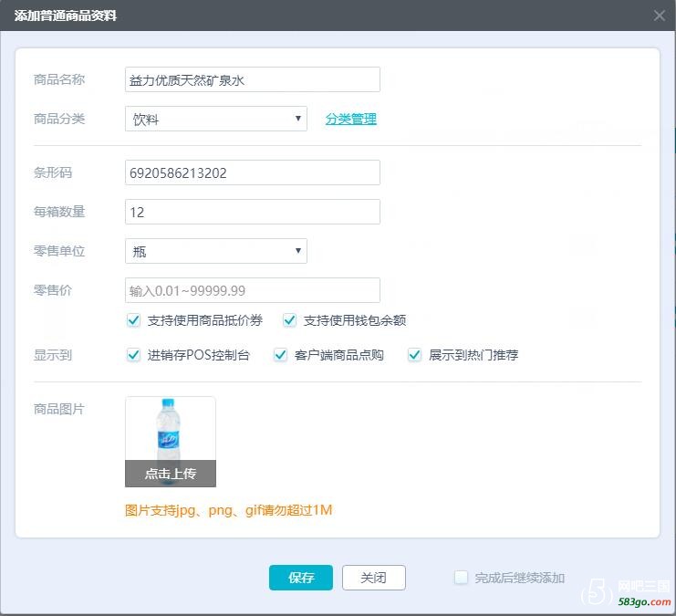Close the add product dialog
This screenshot has width=676, height=616.
[x=659, y=16]
